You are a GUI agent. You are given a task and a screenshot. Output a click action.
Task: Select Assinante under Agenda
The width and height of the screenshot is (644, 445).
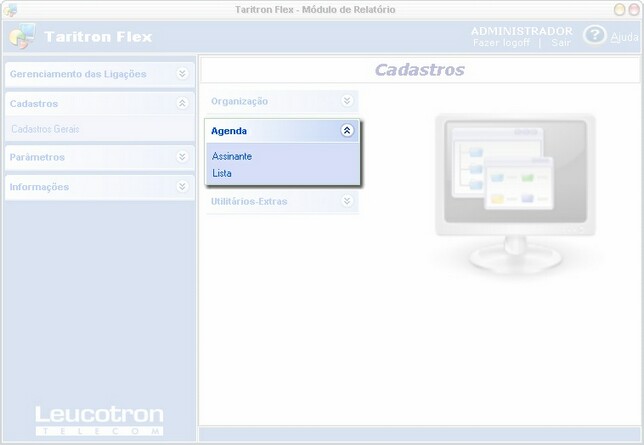coord(232,156)
